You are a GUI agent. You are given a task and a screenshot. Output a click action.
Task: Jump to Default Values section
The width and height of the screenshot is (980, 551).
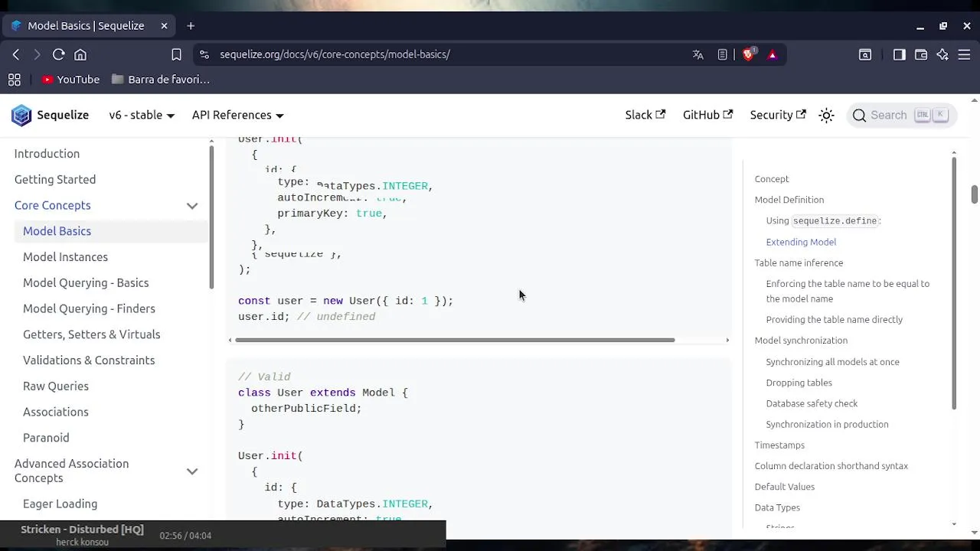click(x=784, y=487)
